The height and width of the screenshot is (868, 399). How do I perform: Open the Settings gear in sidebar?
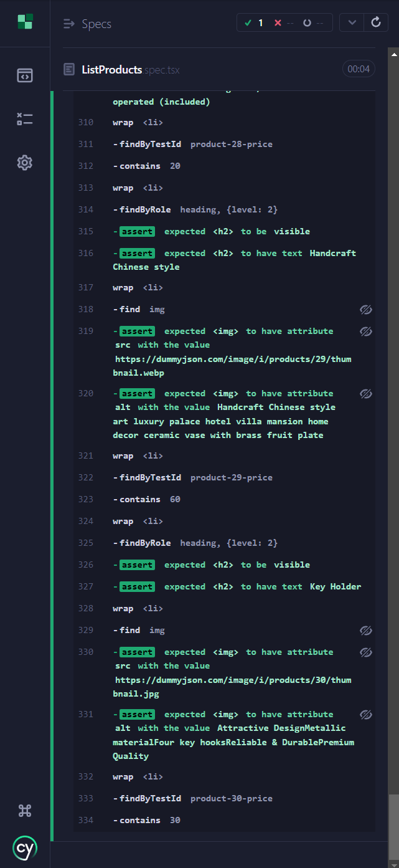click(24, 163)
